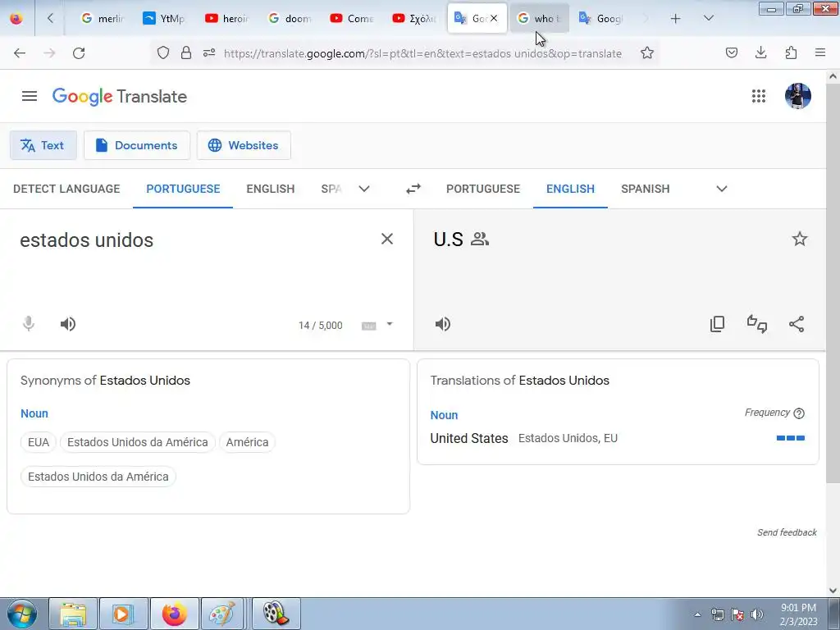Select Portuguese as source language
Viewport: 840px width, 630px height.
click(183, 189)
